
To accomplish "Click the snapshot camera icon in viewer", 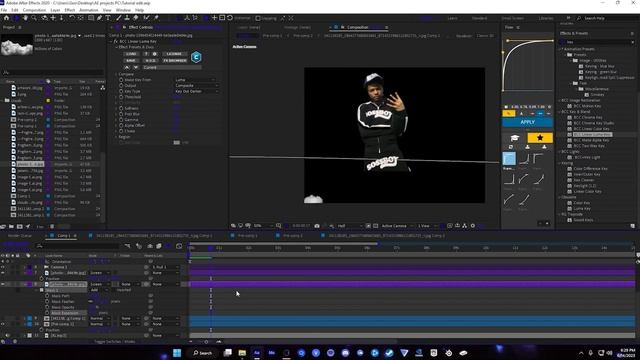I will (x=317, y=226).
